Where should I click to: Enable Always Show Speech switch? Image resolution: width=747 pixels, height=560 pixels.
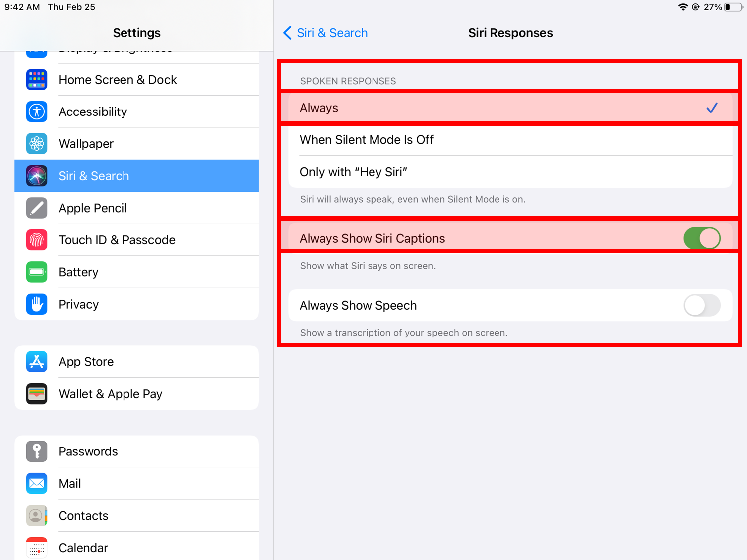tap(702, 305)
